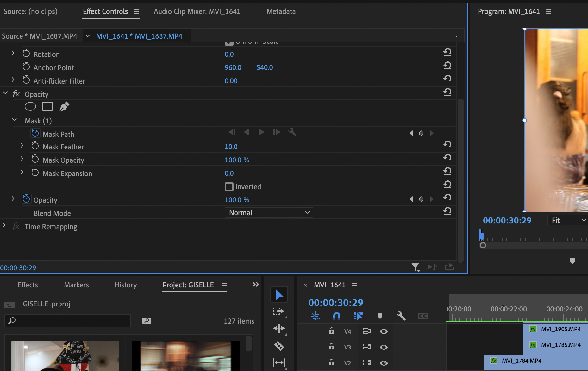The height and width of the screenshot is (371, 588).
Task: Open the Effects tab in lower panel
Action: pos(28,285)
